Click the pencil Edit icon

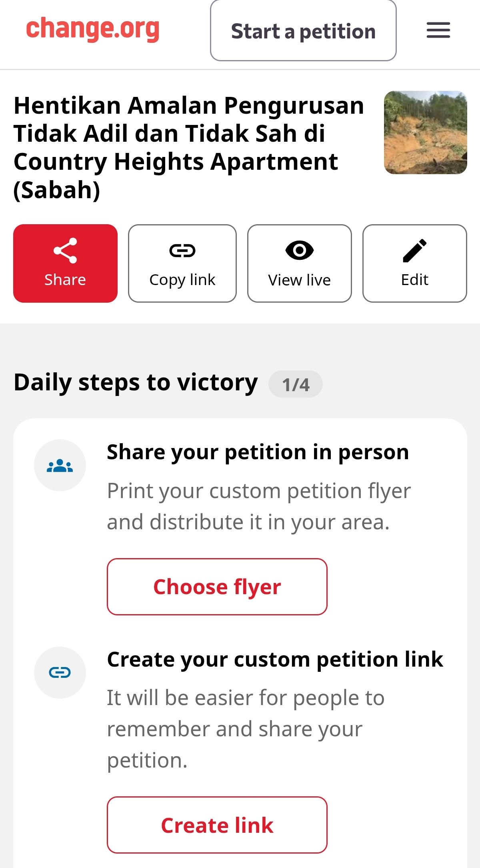pyautogui.click(x=415, y=251)
